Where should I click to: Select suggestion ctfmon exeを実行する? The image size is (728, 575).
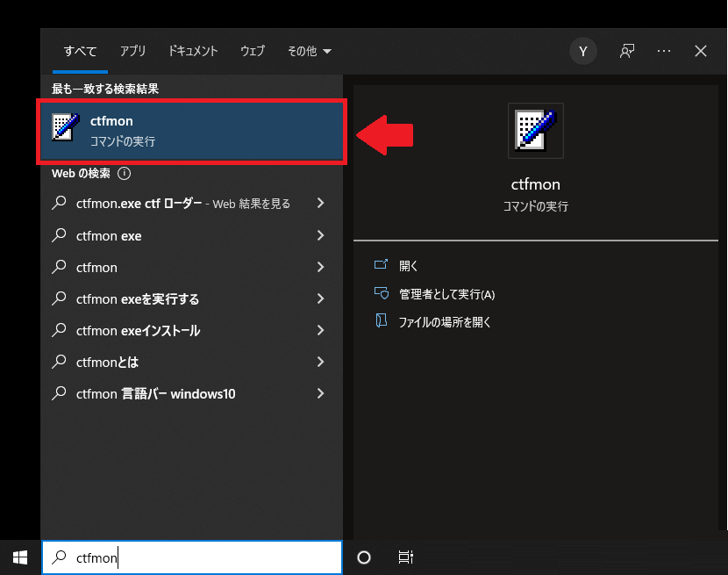192,298
